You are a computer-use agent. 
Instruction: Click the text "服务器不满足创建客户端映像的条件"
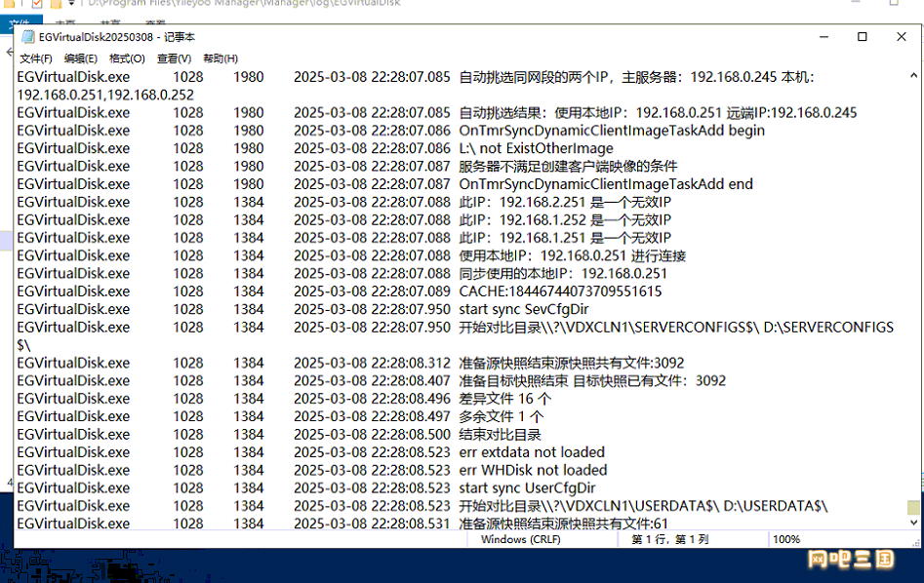568,166
